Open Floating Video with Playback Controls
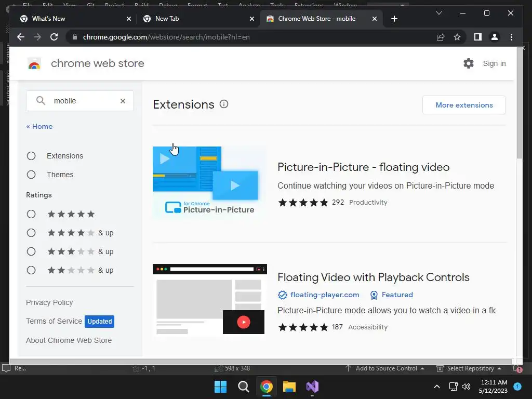 point(373,277)
